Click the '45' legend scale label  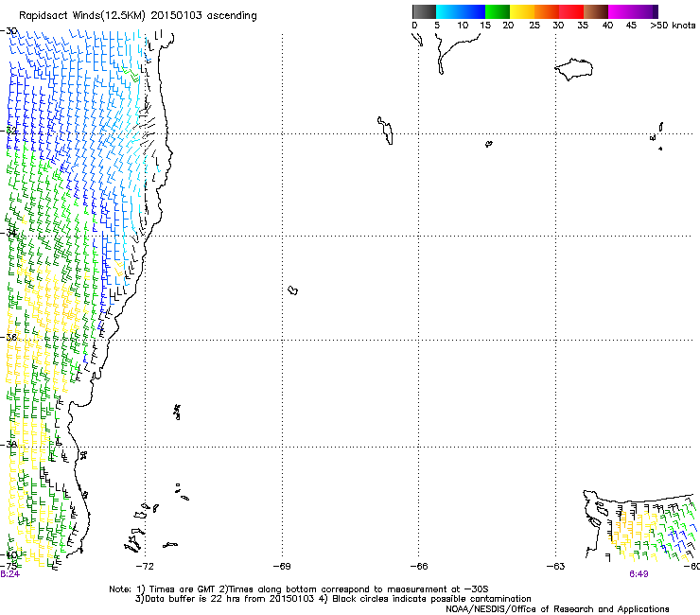631,26
